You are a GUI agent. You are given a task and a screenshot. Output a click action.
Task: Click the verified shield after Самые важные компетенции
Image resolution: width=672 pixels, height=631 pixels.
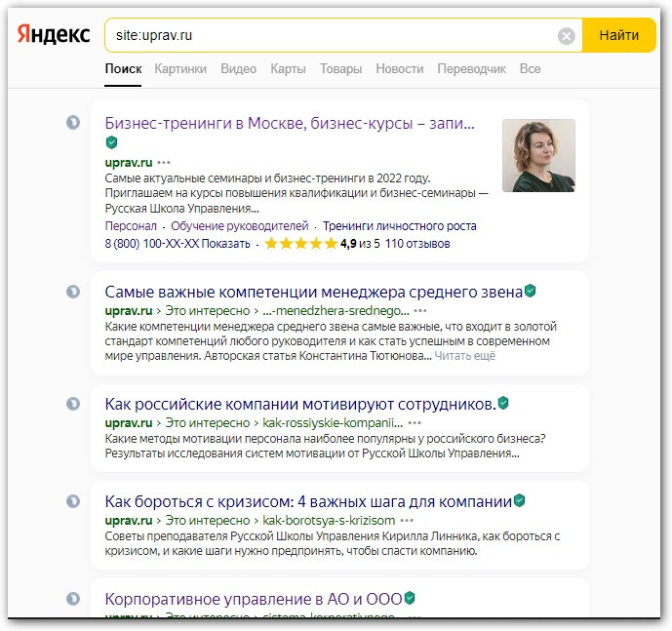click(x=531, y=291)
